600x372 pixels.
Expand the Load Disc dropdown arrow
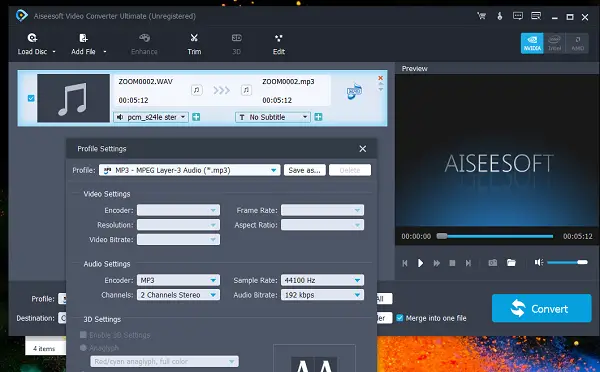click(54, 52)
